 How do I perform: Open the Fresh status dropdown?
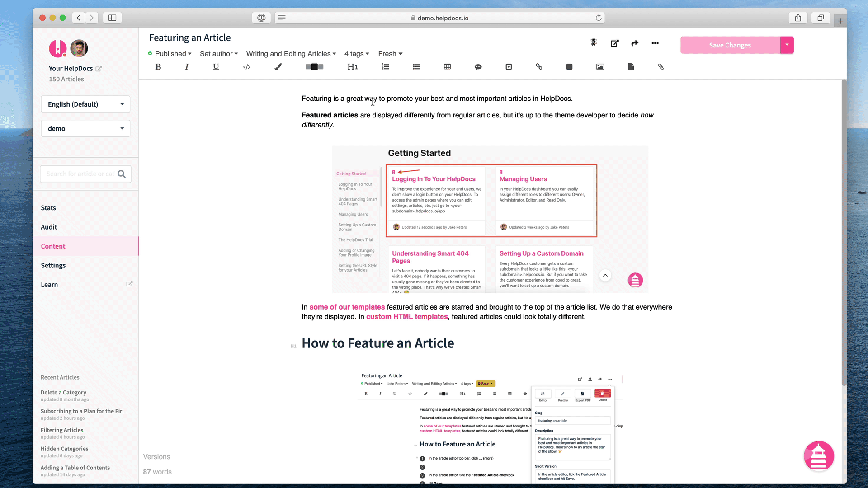point(390,54)
